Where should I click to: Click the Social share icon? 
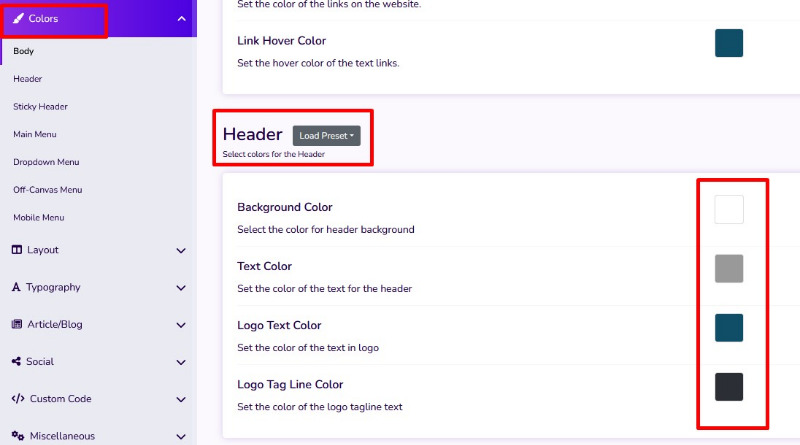pos(16,361)
